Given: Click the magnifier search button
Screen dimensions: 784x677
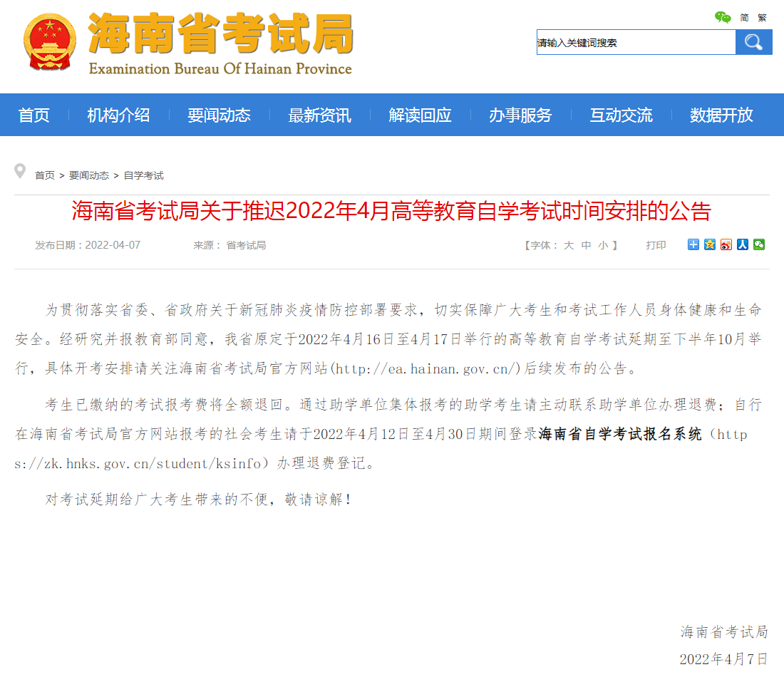Looking at the screenshot, I should pos(753,42).
